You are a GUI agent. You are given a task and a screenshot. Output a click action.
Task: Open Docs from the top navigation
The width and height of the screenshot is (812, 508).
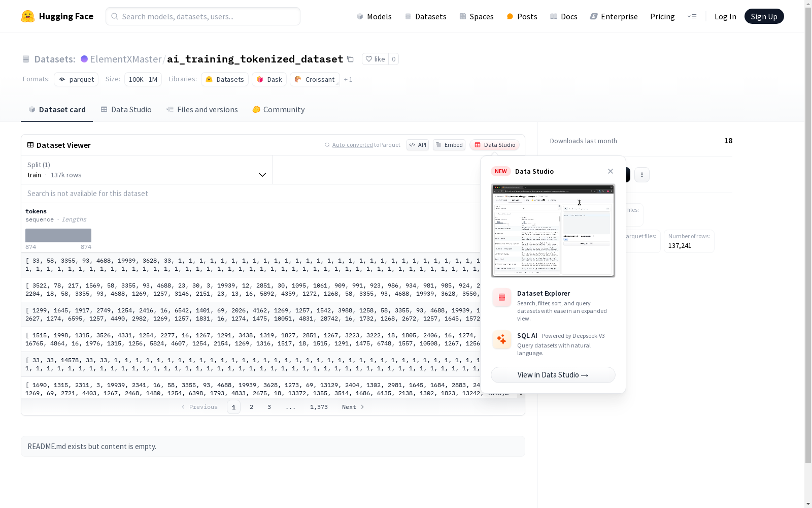tap(564, 16)
